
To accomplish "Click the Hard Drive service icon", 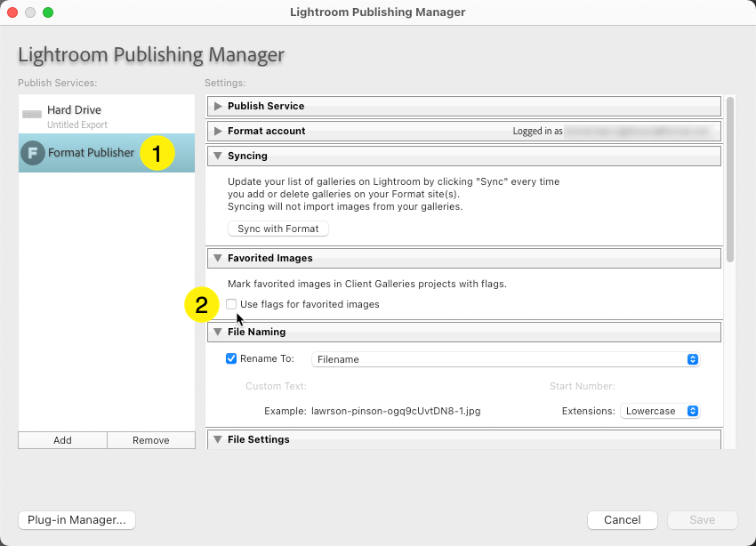I will tap(32, 115).
